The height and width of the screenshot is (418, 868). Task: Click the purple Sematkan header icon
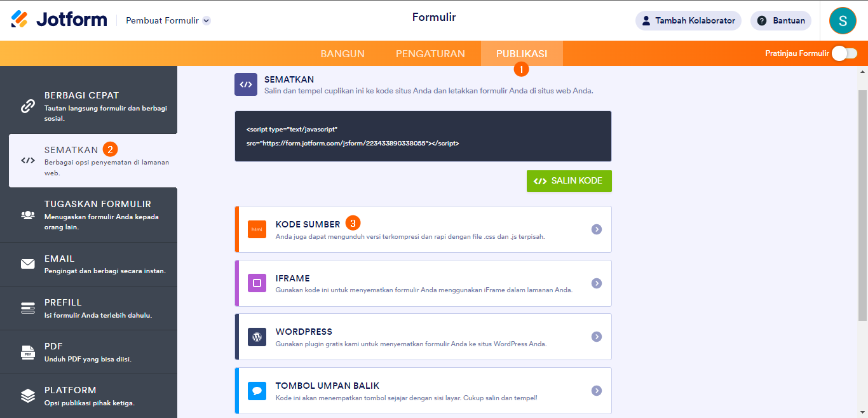tap(246, 84)
